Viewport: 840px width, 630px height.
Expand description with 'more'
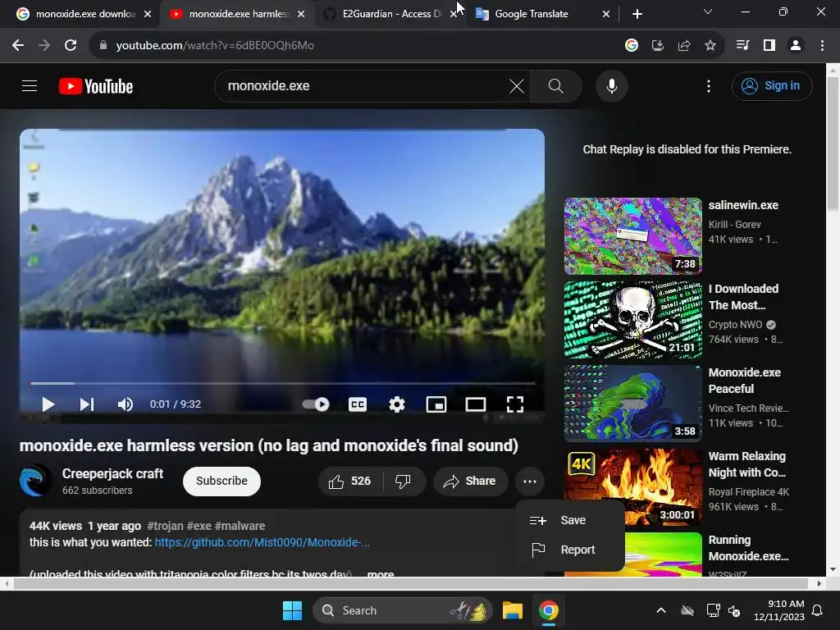point(381,573)
